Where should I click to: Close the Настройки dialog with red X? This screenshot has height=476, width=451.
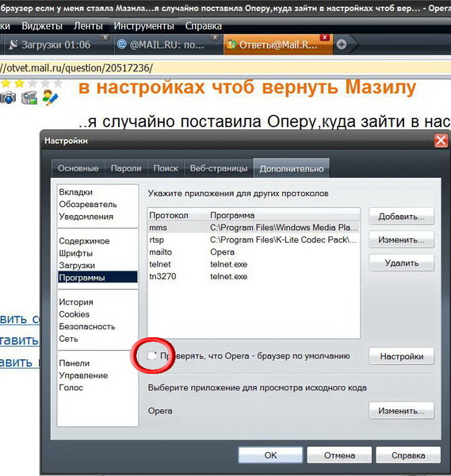click(441, 140)
